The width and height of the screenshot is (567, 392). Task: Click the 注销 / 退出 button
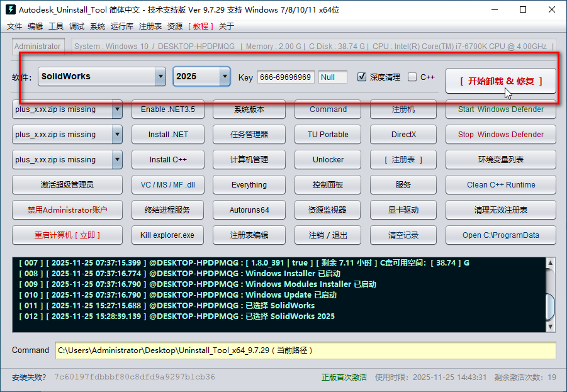[328, 235]
